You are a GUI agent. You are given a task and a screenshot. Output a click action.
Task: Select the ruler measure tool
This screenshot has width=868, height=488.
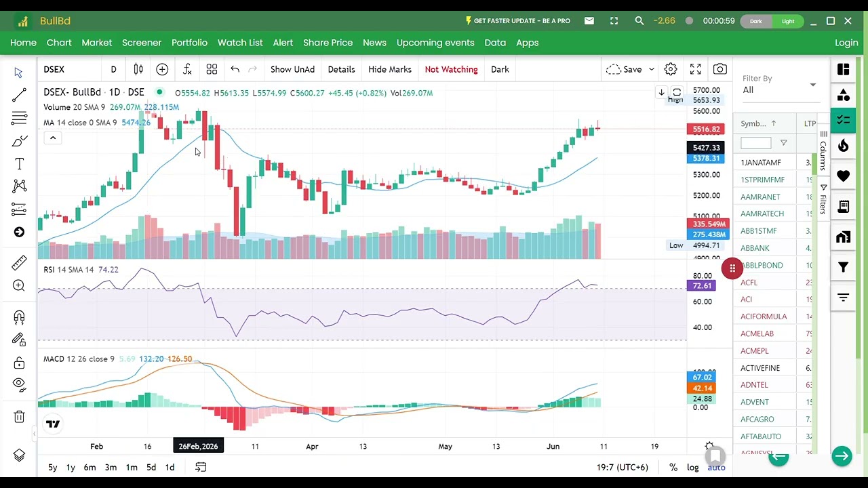19,262
